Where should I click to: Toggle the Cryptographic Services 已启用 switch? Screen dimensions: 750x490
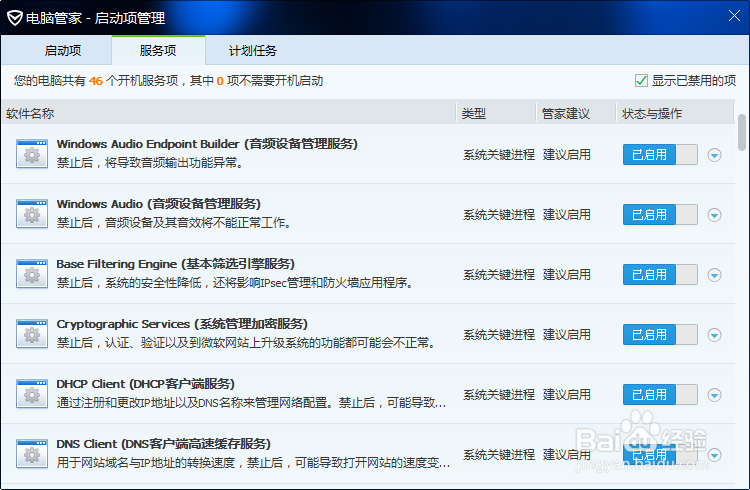pyautogui.click(x=660, y=334)
